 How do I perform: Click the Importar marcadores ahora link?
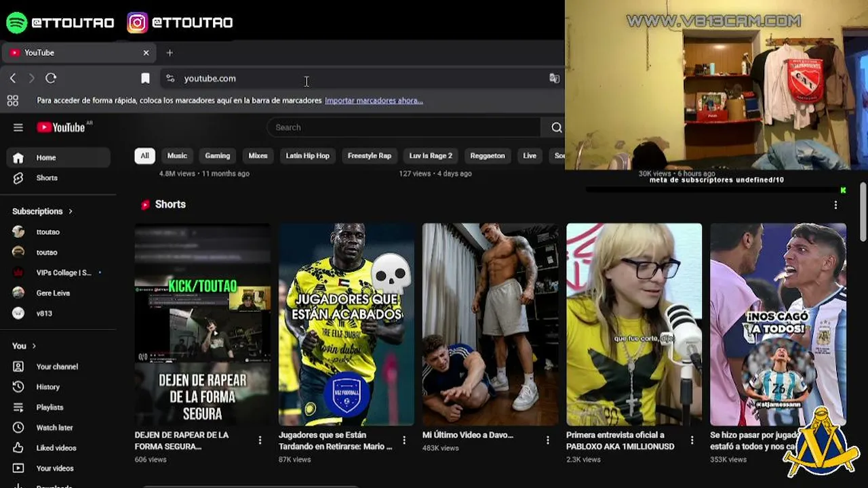tap(374, 101)
